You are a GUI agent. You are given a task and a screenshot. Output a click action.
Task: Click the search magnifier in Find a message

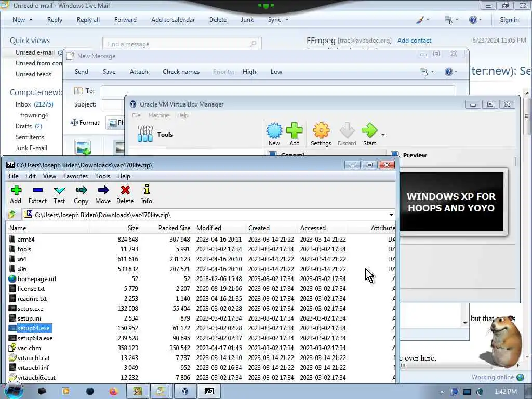[253, 44]
